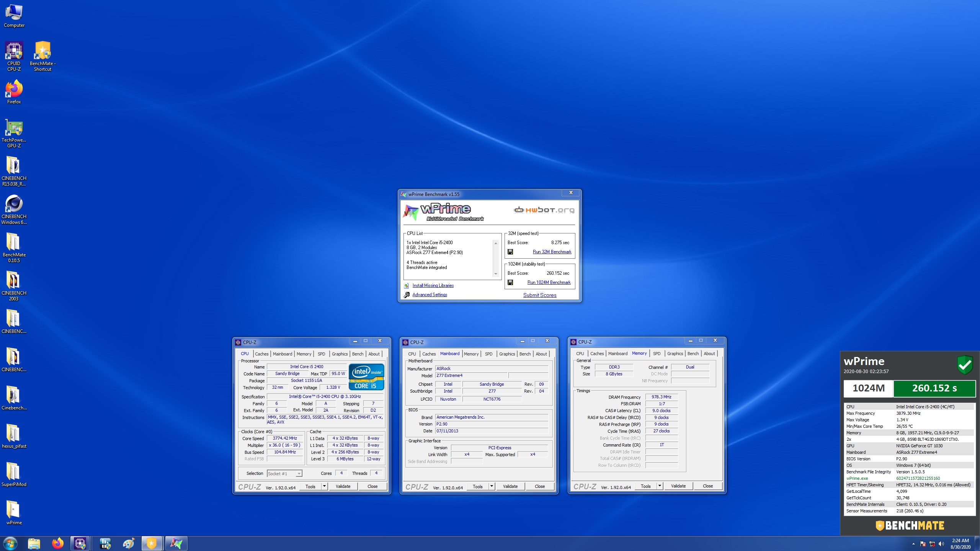Viewport: 980px width, 551px height.
Task: Open the TechPowerUp GPU-Z desktop icon
Action: 14,133
